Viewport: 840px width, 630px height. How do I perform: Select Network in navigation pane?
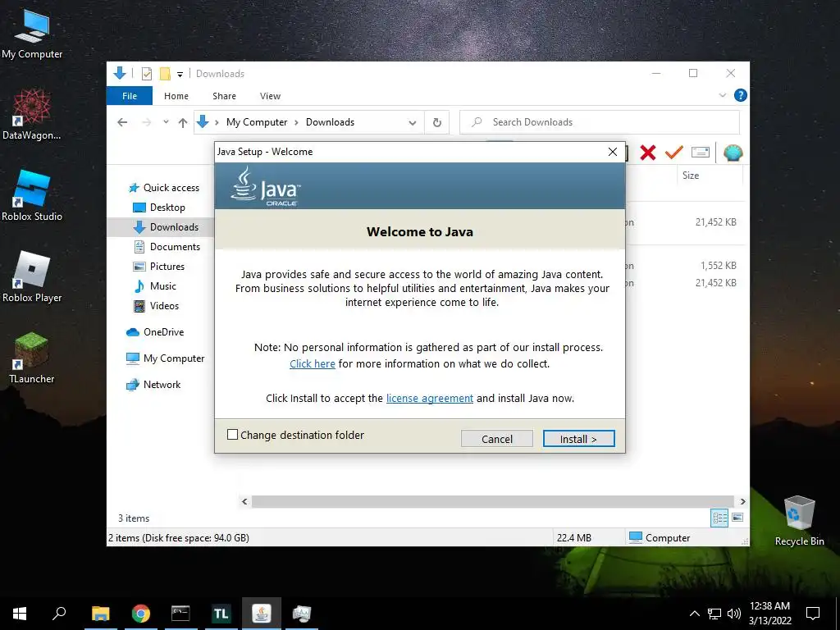pyautogui.click(x=153, y=385)
